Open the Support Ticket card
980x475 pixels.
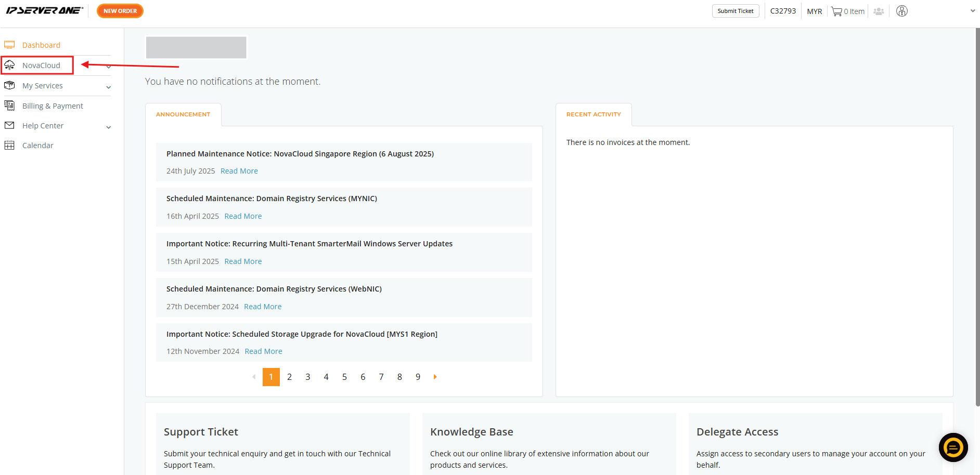(283, 444)
